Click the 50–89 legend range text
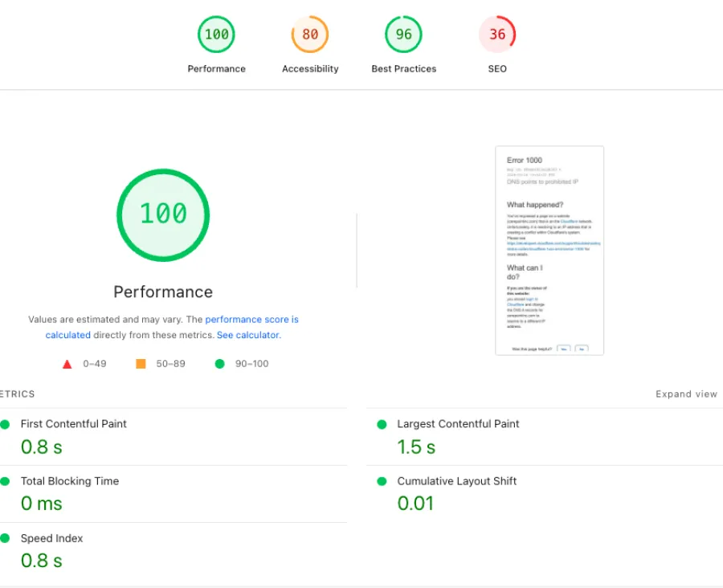This screenshot has width=723, height=588. (170, 364)
